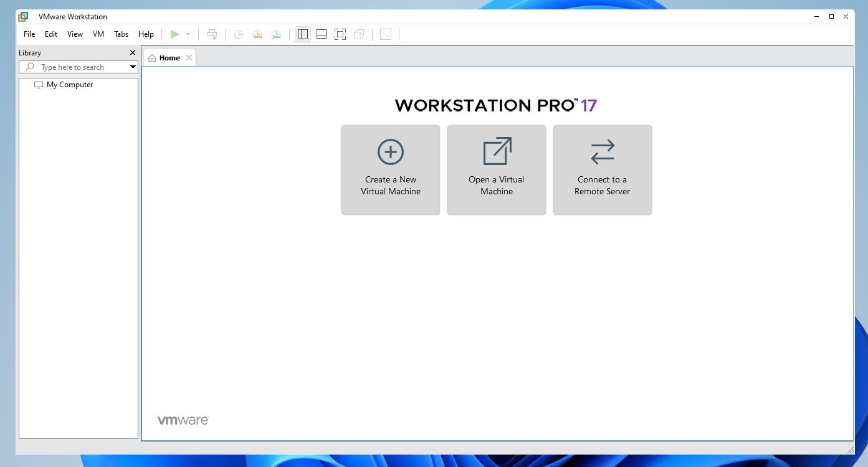Click the Power On virtual machine icon
Viewport: 868px width, 467px height.
[174, 34]
